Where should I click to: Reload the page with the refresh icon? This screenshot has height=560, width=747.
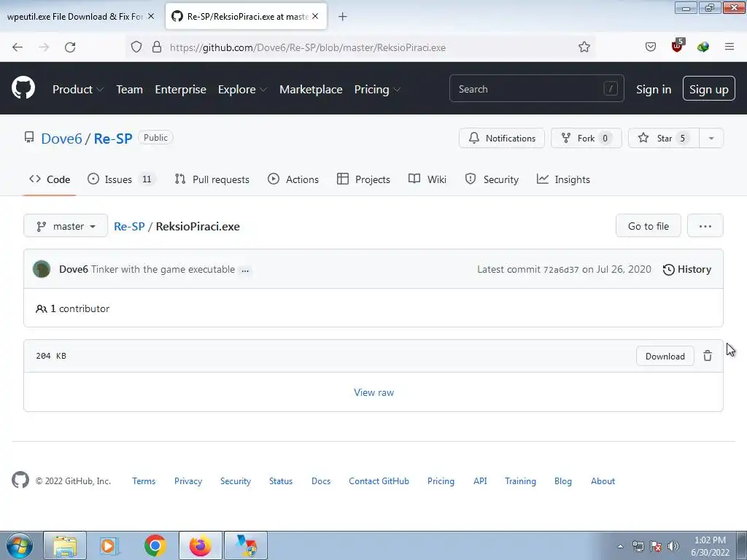point(70,47)
